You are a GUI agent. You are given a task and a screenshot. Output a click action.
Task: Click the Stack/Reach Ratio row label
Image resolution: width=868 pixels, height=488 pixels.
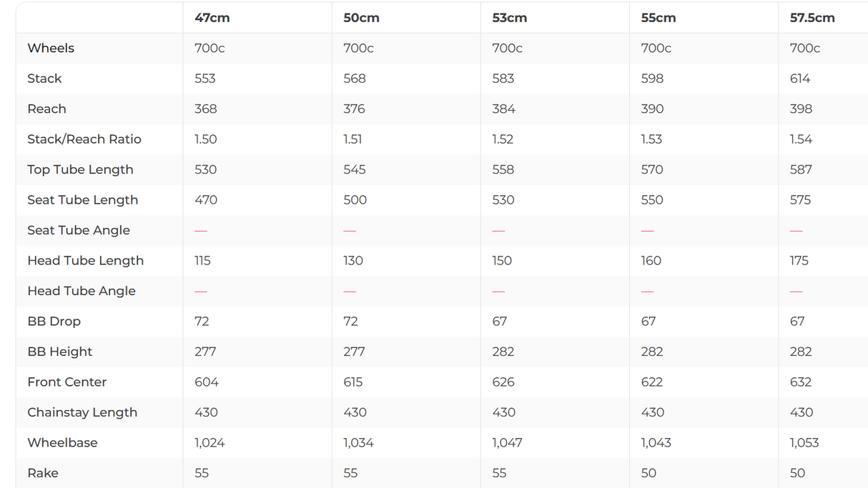(84, 139)
